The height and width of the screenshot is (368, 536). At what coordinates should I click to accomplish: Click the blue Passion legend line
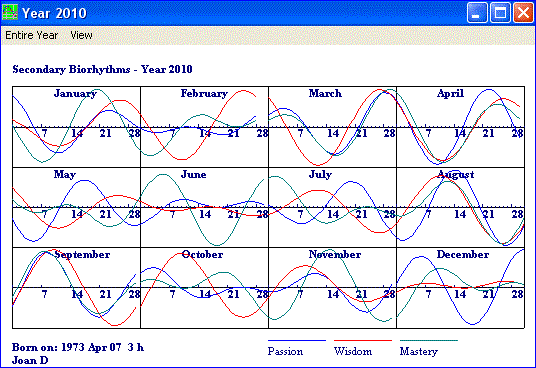point(297,340)
